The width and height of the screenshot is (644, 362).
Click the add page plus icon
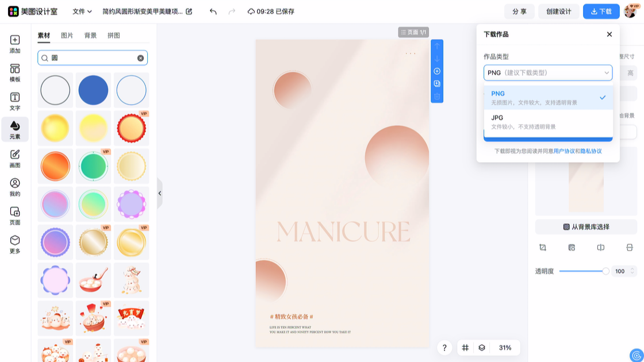(437, 71)
